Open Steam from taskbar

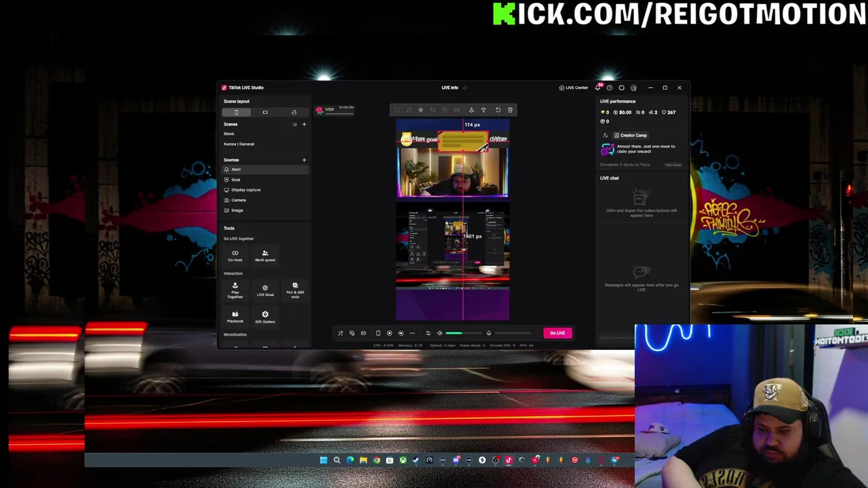click(416, 460)
